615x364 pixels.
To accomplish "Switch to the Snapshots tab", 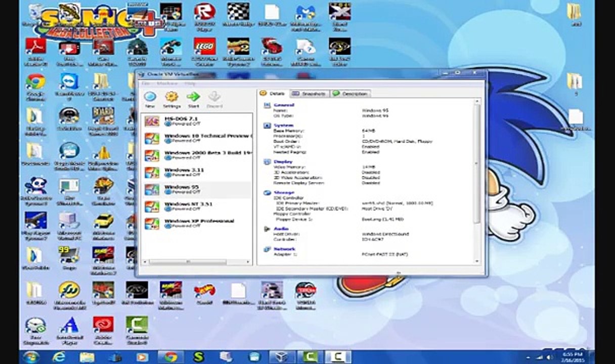I will pos(310,94).
